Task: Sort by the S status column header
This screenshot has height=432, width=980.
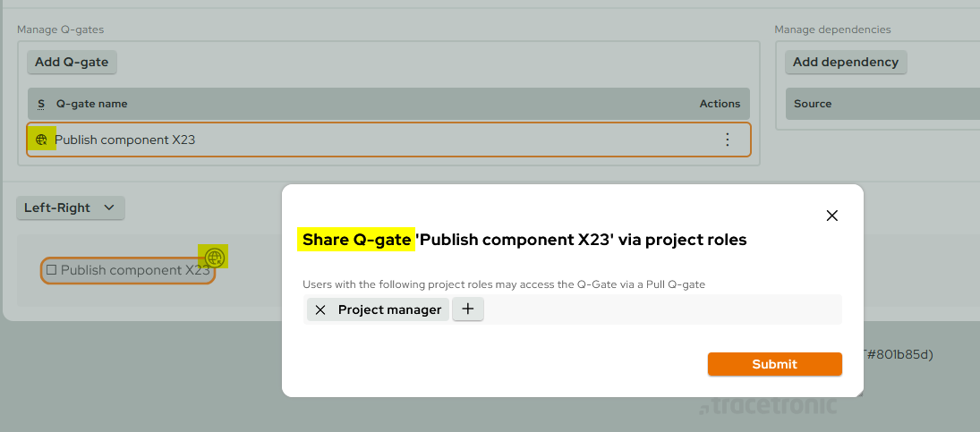Action: pos(41,104)
